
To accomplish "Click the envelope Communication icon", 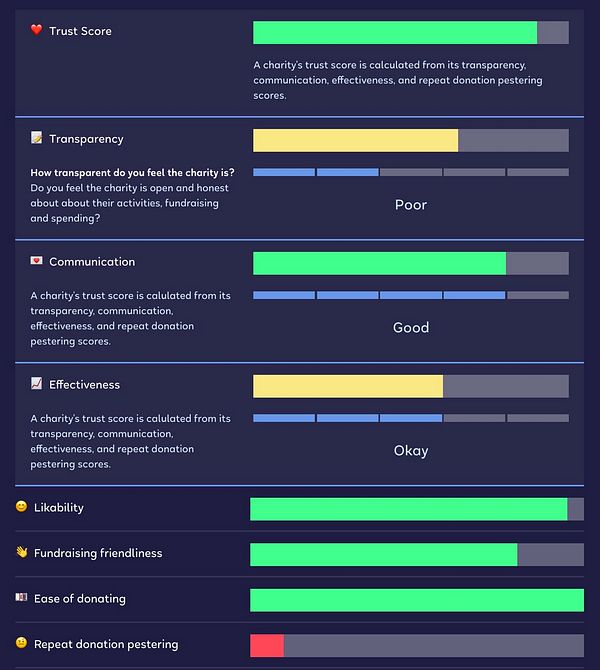I will tap(36, 260).
